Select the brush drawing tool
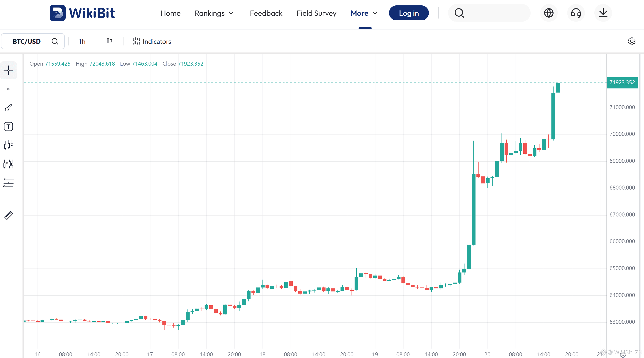Image resolution: width=644 pixels, height=358 pixels. [x=8, y=108]
